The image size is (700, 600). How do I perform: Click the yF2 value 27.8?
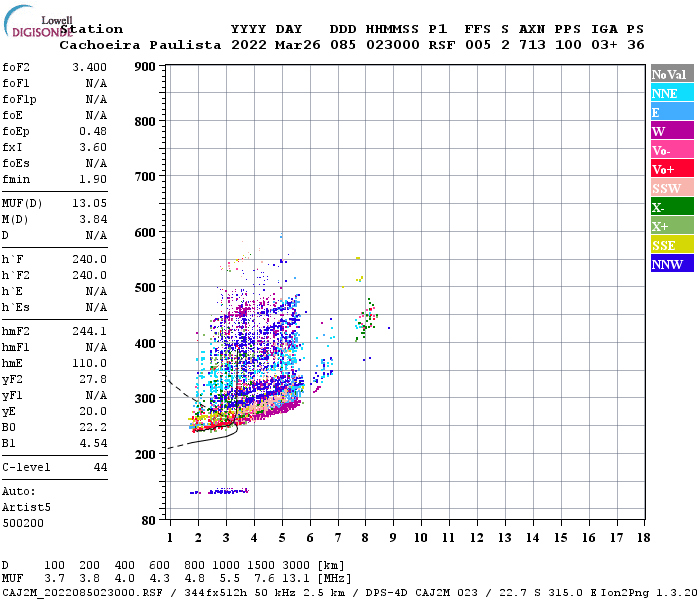93,379
